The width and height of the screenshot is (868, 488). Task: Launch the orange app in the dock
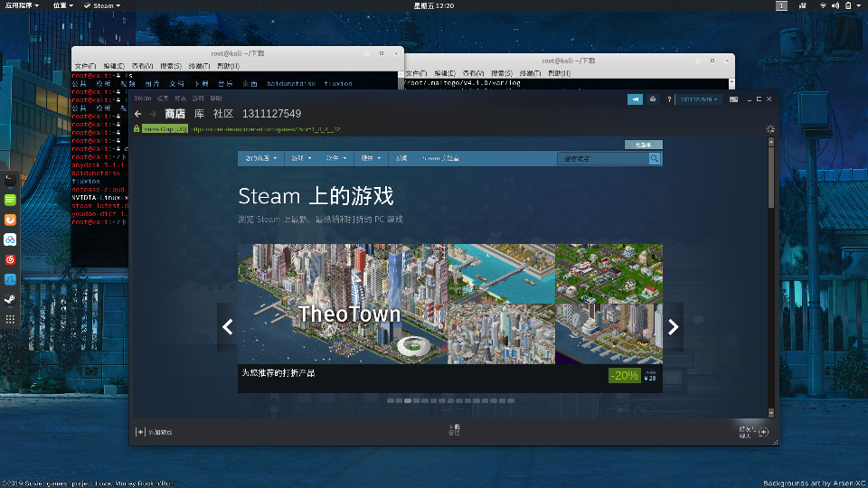10,220
